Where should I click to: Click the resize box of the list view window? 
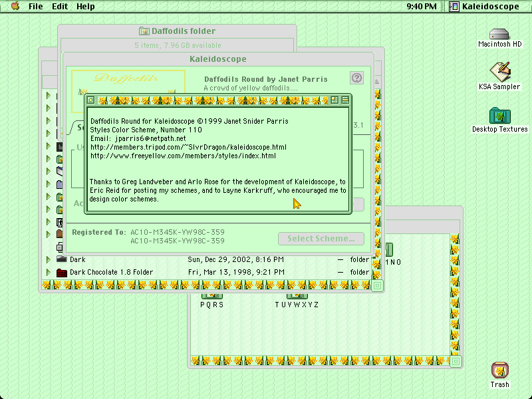click(377, 285)
